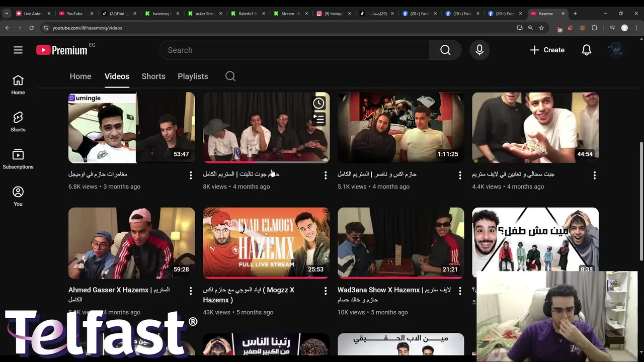
Task: Click the '6.8K views • 3 months ago' text
Action: pos(104,187)
